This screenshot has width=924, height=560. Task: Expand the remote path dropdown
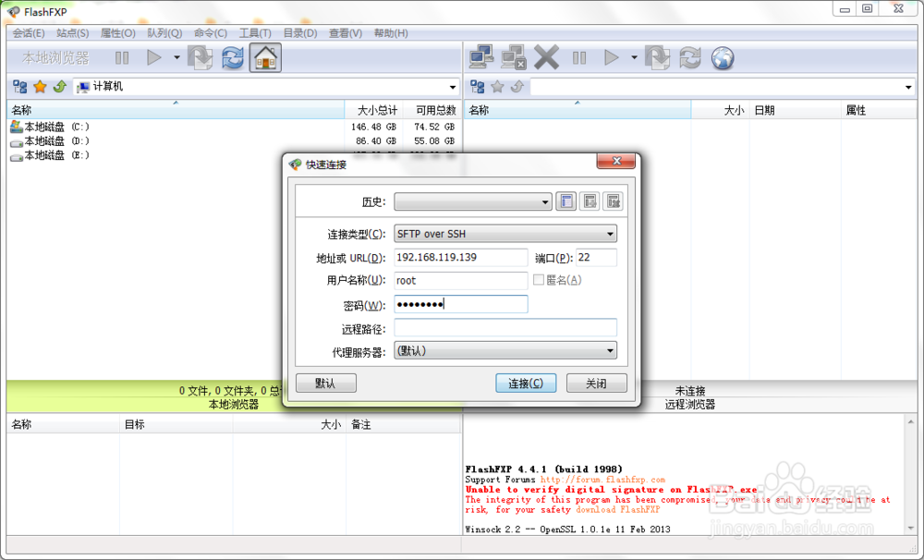click(908, 87)
